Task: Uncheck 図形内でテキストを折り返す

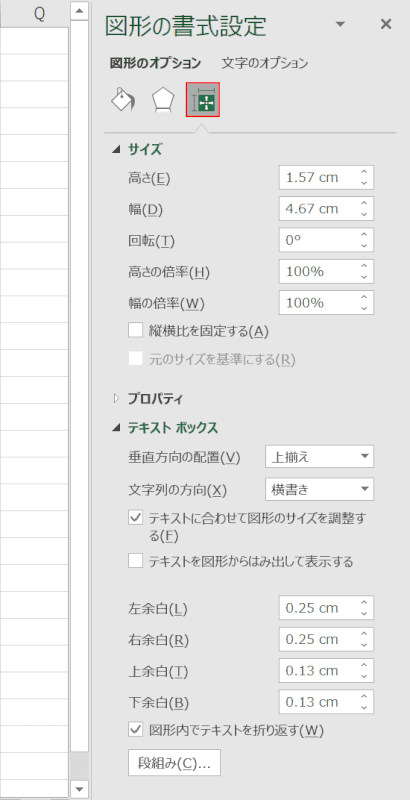Action: point(135,730)
